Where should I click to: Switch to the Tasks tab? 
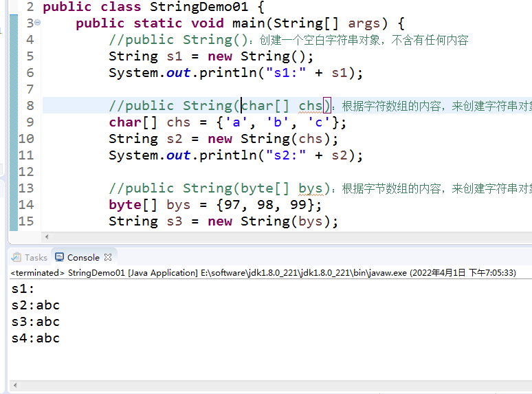click(35, 257)
